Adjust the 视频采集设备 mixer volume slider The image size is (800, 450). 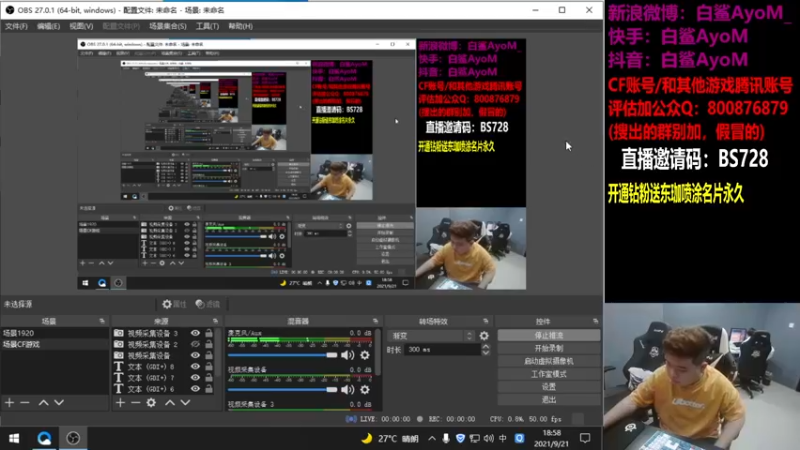(282, 390)
